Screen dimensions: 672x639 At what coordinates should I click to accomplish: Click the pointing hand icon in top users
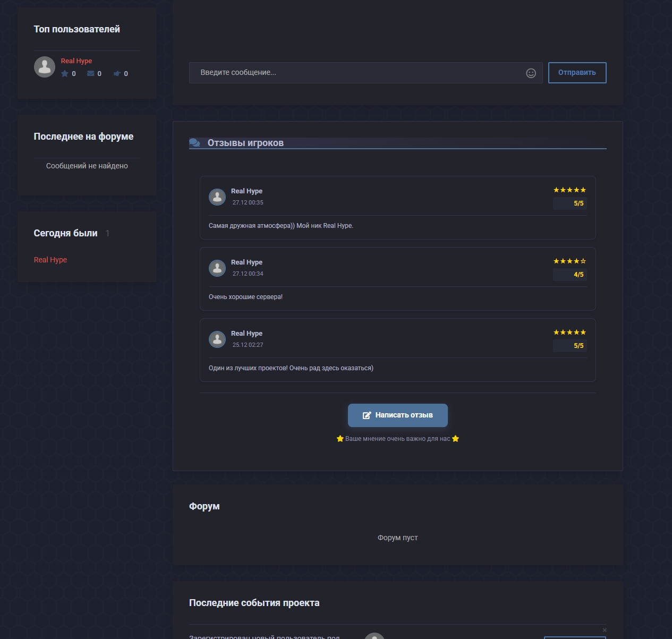117,74
